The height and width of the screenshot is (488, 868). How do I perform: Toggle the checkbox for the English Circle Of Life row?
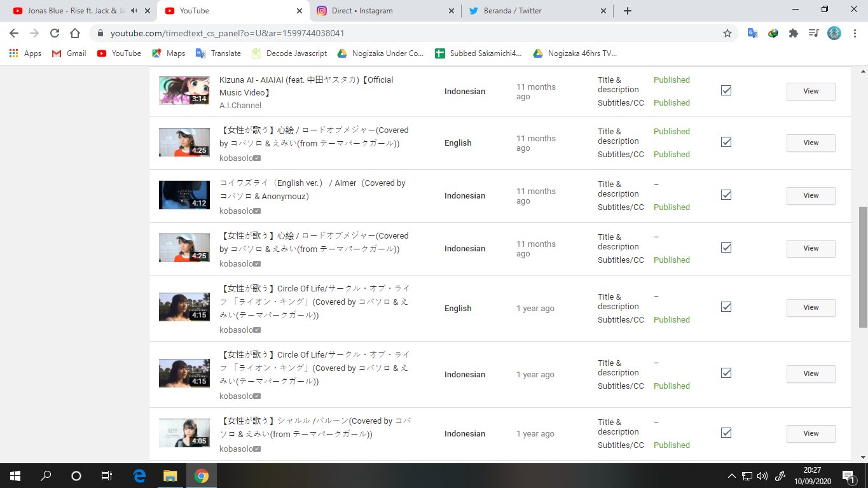pyautogui.click(x=726, y=307)
